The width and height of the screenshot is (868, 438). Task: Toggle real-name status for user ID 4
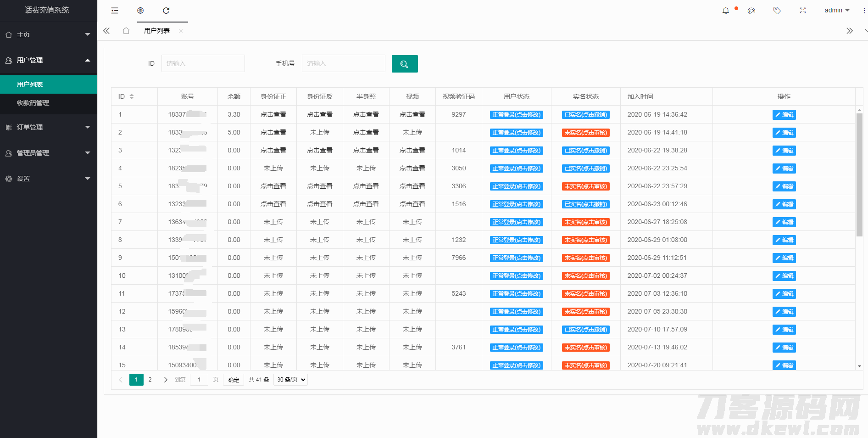[585, 168]
